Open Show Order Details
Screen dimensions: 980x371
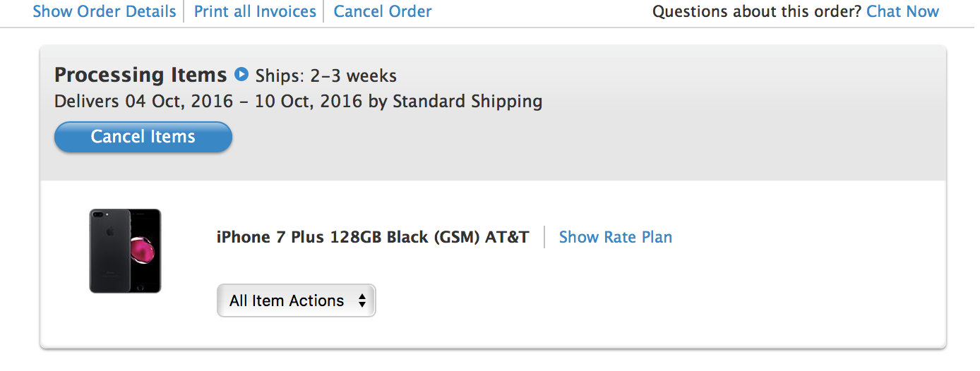104,11
